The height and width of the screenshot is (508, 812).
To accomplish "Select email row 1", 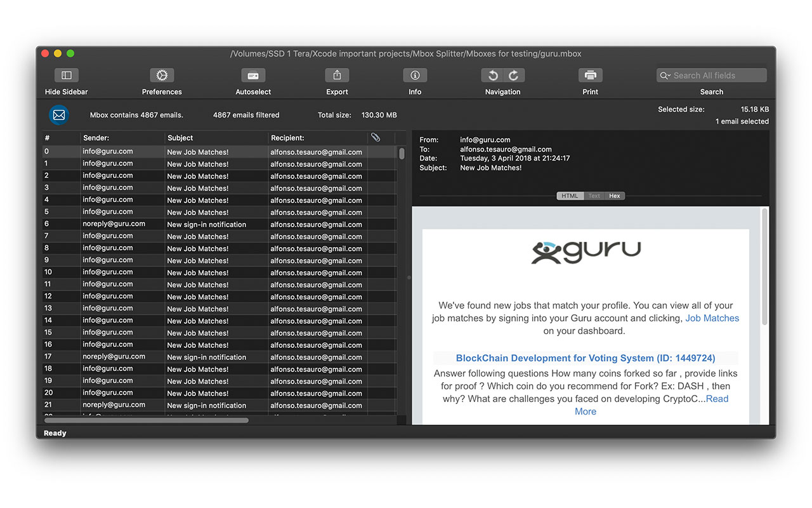I will 219,164.
